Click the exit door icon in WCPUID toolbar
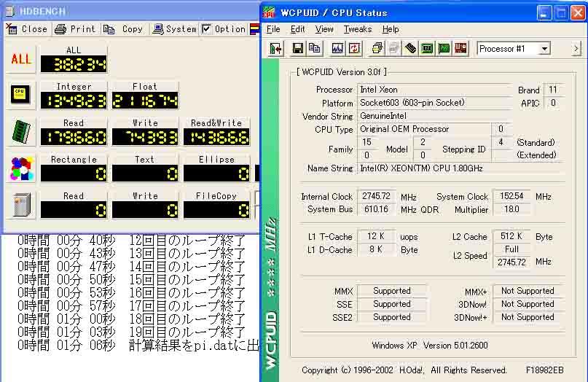 [275, 49]
